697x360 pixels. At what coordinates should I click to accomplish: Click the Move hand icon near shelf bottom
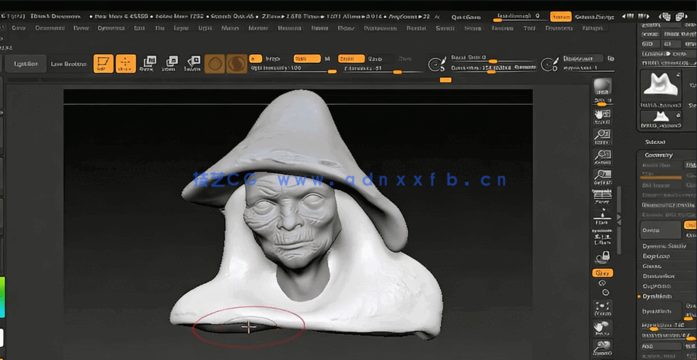[602, 328]
